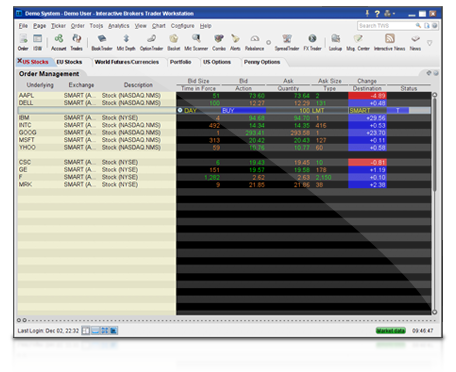Open the Chart menu
Screen dimensions: 456x372
click(159, 26)
